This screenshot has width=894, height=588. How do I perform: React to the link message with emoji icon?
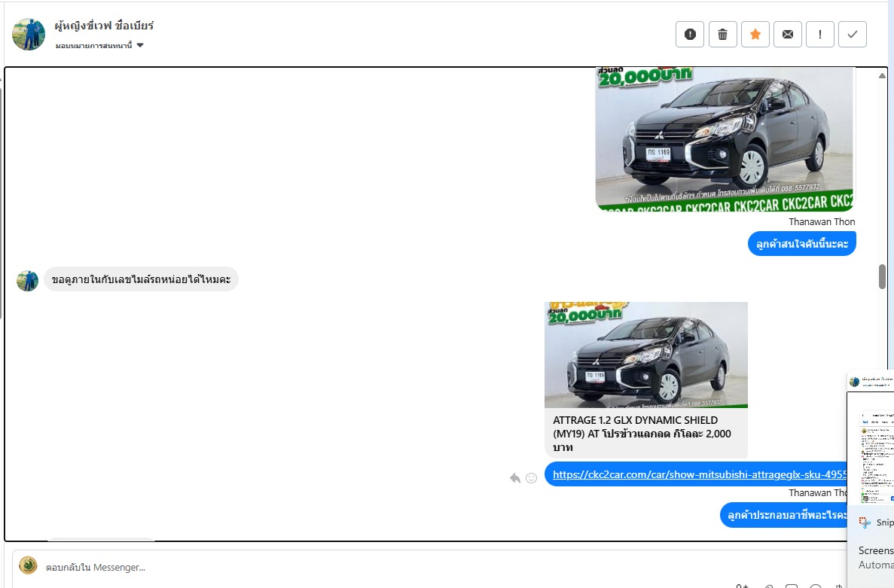click(x=532, y=478)
